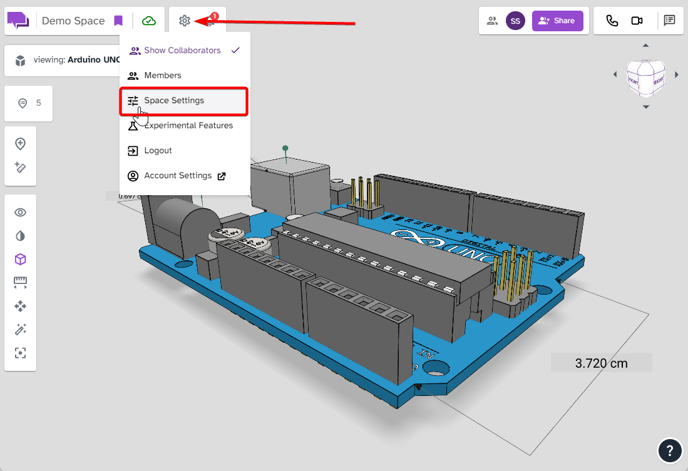
Task: Select the ruler measurement tool
Action: (20, 282)
